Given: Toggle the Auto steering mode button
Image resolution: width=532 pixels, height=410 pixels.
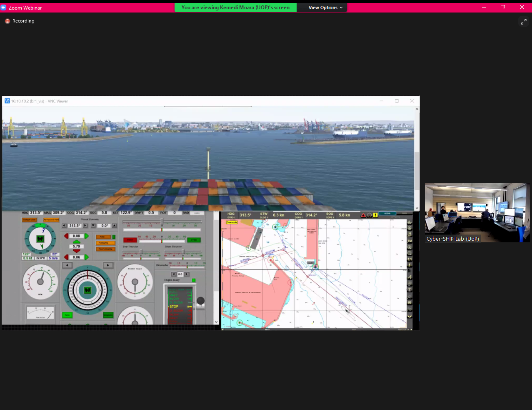Looking at the screenshot, I should (x=103, y=237).
